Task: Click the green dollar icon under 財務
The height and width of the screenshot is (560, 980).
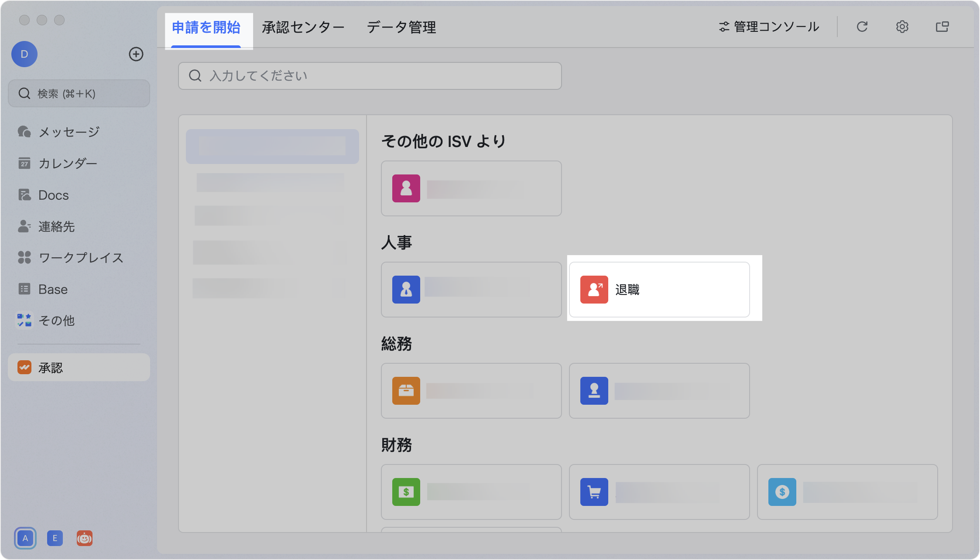Action: tap(406, 492)
